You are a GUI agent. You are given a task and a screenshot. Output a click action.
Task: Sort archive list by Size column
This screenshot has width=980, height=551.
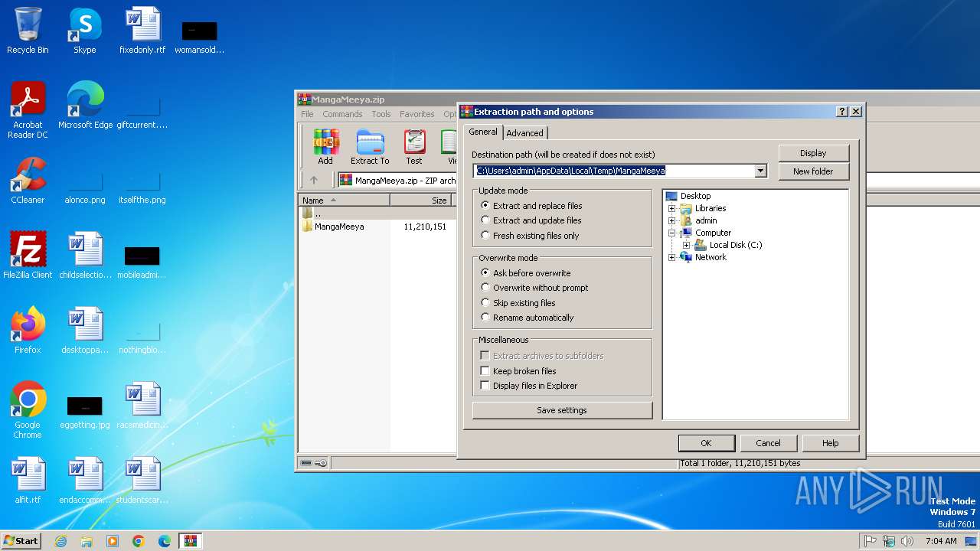point(421,201)
